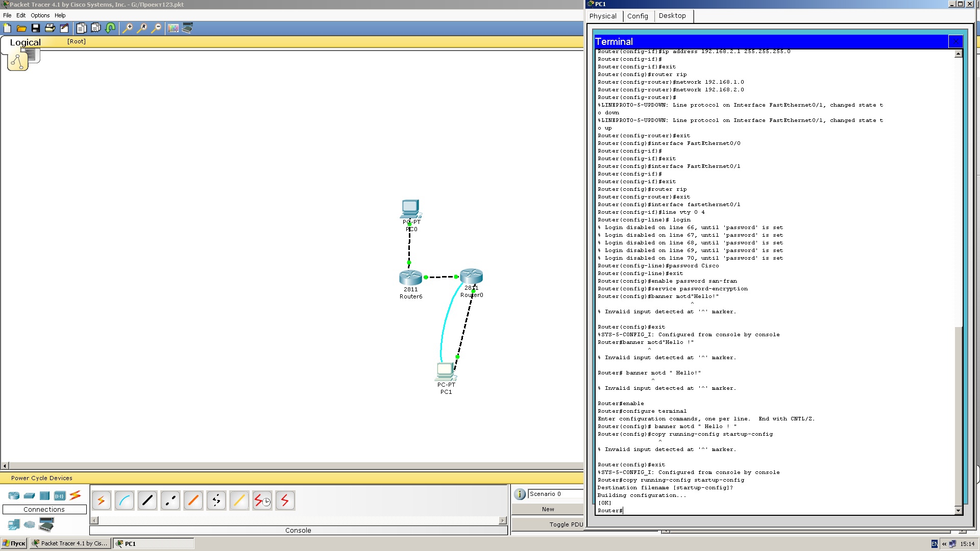This screenshot has height=551, width=980.
Task: Click terminal prompt at Router#
Action: tap(610, 510)
